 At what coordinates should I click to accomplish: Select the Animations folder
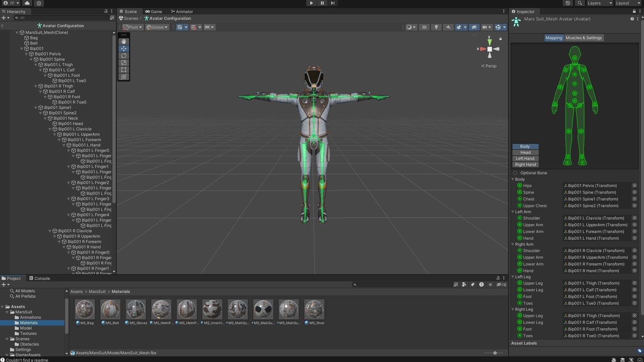tap(30, 317)
